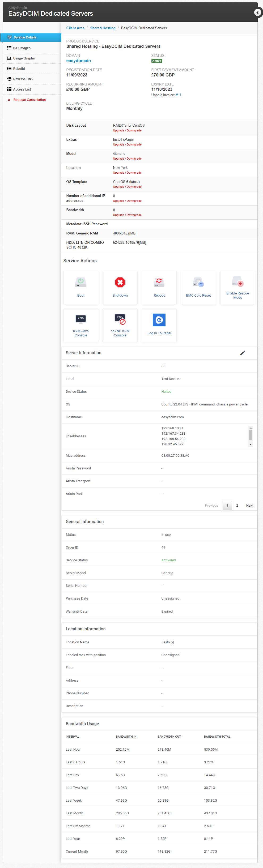Click the pencil edit icon in Server Information
263x868 pixels.
pos(243,353)
